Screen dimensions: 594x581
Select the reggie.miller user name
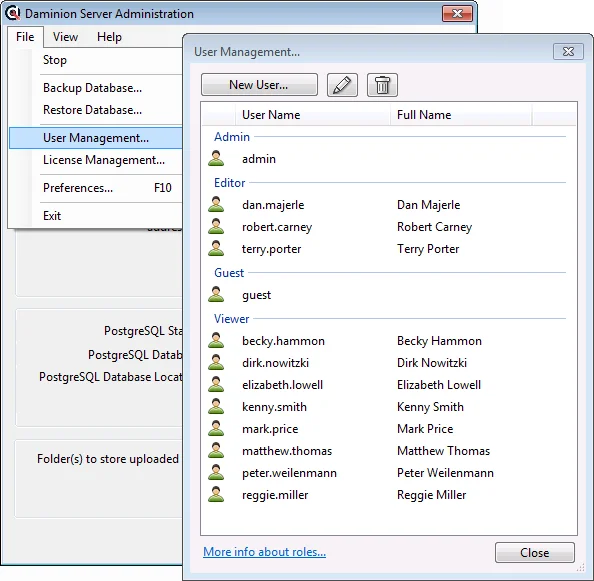coord(275,495)
